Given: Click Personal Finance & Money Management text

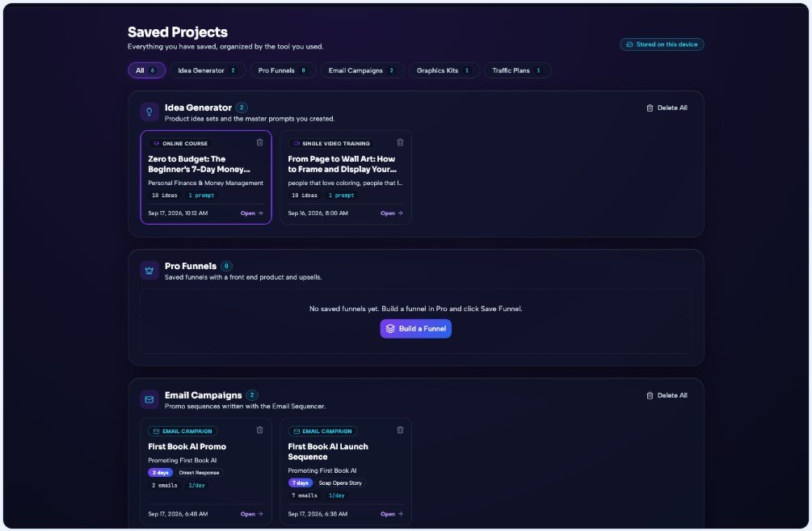Looking at the screenshot, I should (205, 183).
